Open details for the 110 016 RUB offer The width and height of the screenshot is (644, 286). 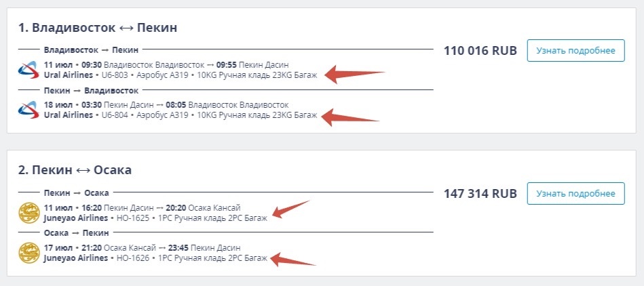coord(576,50)
